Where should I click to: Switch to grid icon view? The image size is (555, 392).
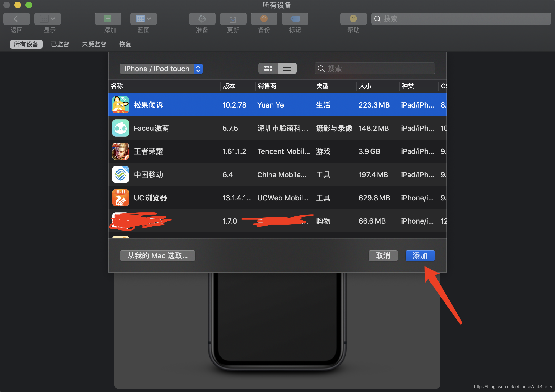268,68
